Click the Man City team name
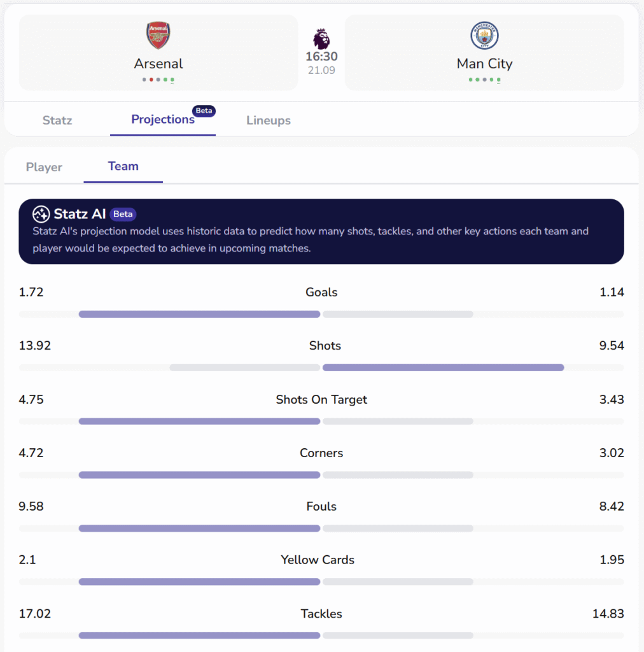The image size is (644, 652). pos(484,64)
